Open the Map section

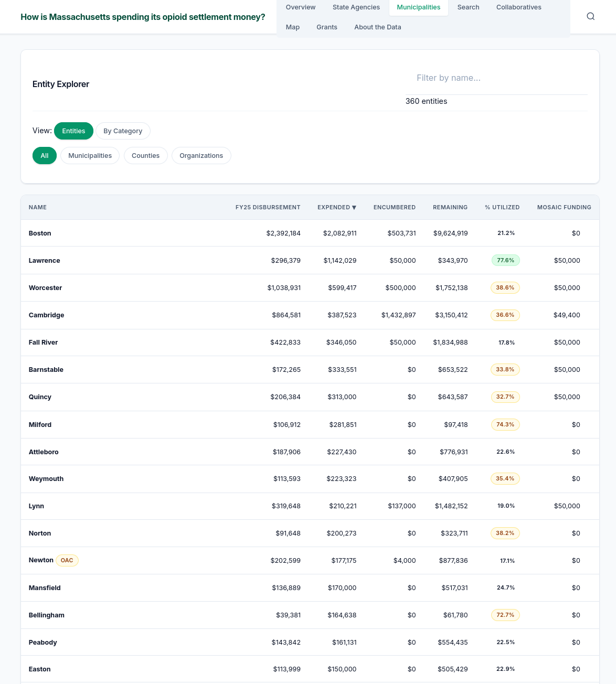(x=292, y=27)
